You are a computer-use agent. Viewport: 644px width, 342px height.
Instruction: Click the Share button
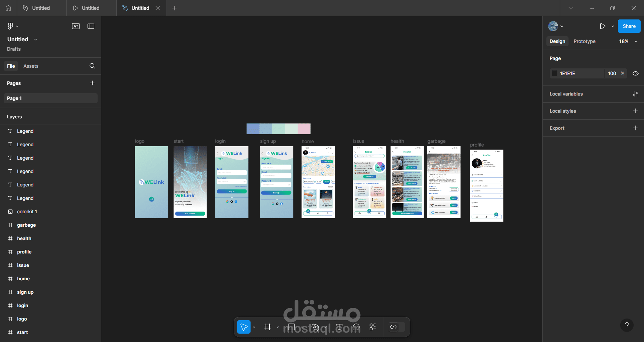629,26
